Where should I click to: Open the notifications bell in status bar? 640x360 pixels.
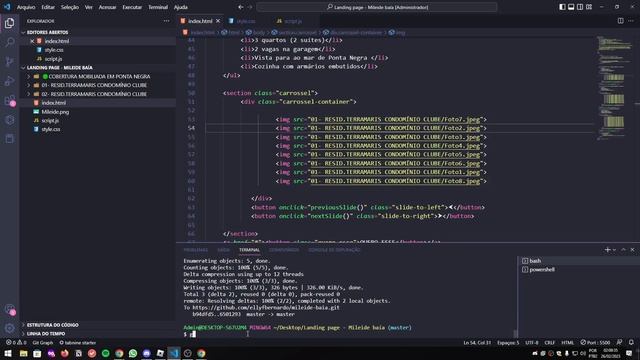tap(631, 342)
